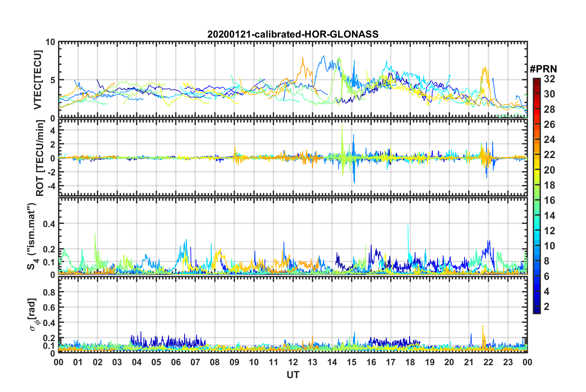Click the x-axis tick label 20

pos(449,362)
